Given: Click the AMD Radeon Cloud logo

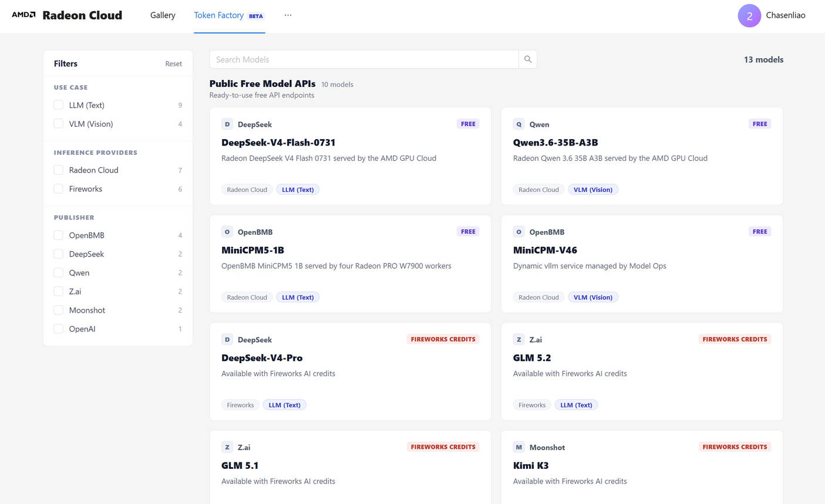Looking at the screenshot, I should 67,15.
